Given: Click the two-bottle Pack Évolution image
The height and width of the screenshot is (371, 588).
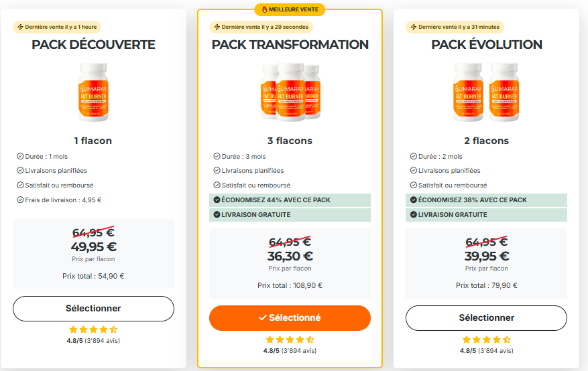Looking at the screenshot, I should click(486, 92).
